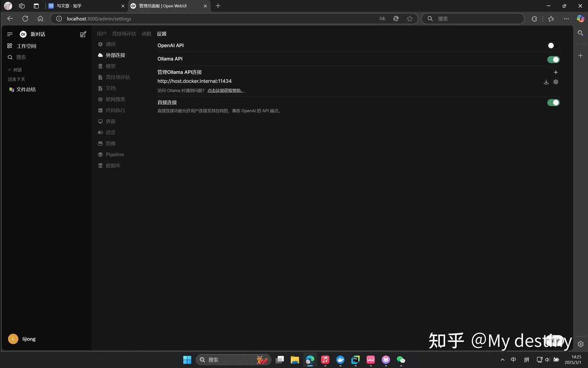Screen dimensions: 588x368
Task: Click the 点击这里获取帮助 link
Action: point(225,91)
